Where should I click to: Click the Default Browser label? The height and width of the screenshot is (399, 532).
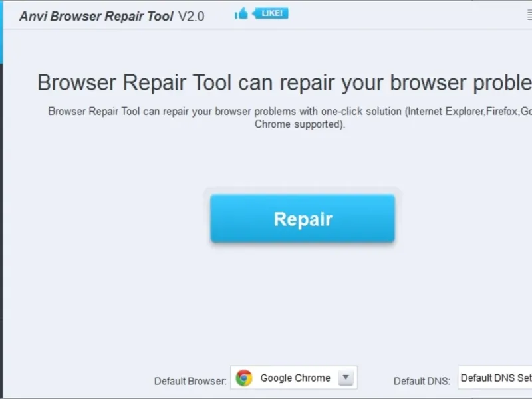click(x=190, y=381)
